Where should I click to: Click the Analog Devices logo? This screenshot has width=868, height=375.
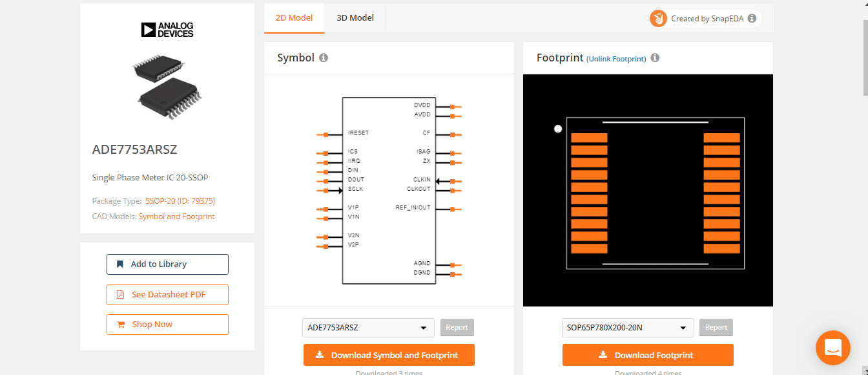tap(167, 29)
